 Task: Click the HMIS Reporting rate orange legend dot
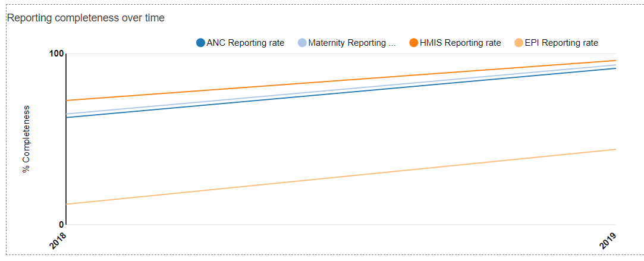414,43
